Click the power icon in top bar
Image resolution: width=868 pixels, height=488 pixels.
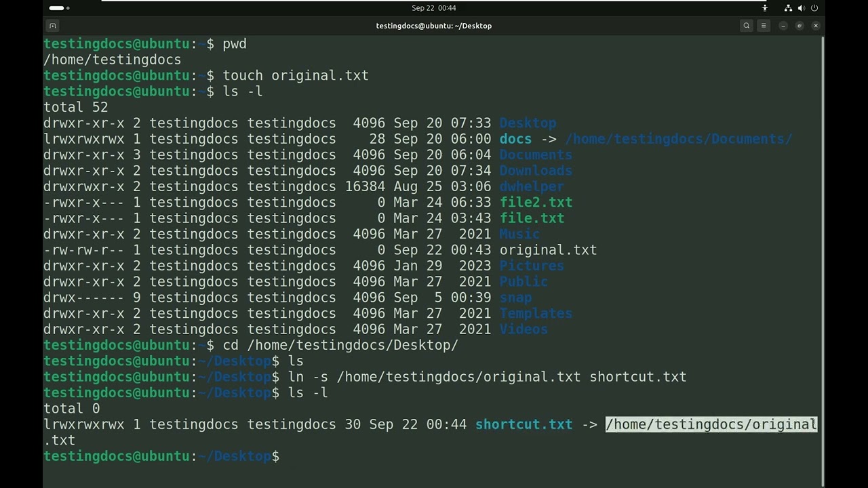point(814,8)
